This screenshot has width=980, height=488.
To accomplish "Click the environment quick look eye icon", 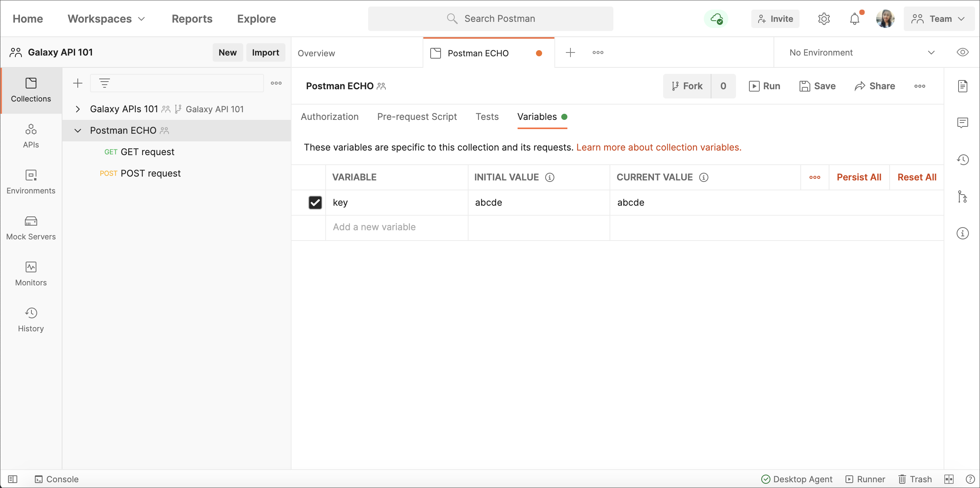I will 962,52.
